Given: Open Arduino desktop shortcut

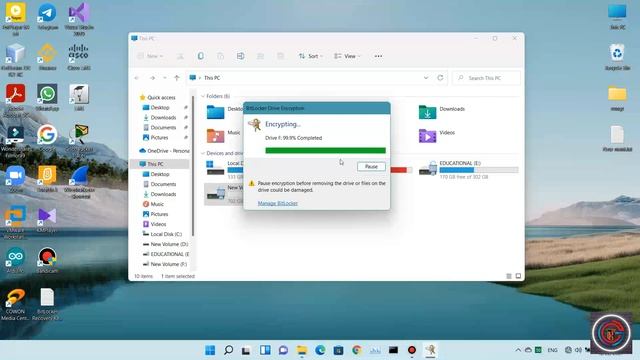Looking at the screenshot, I should pos(16,260).
